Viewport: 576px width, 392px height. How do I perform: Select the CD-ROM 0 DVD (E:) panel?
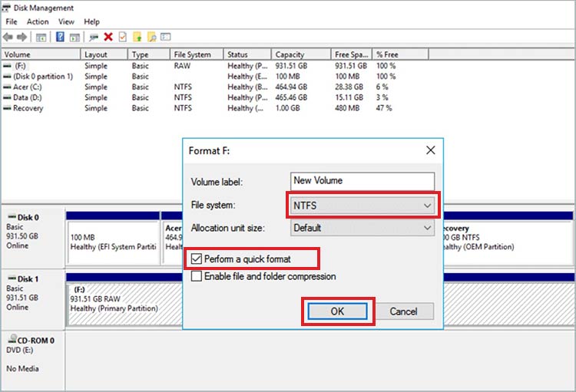(33, 361)
